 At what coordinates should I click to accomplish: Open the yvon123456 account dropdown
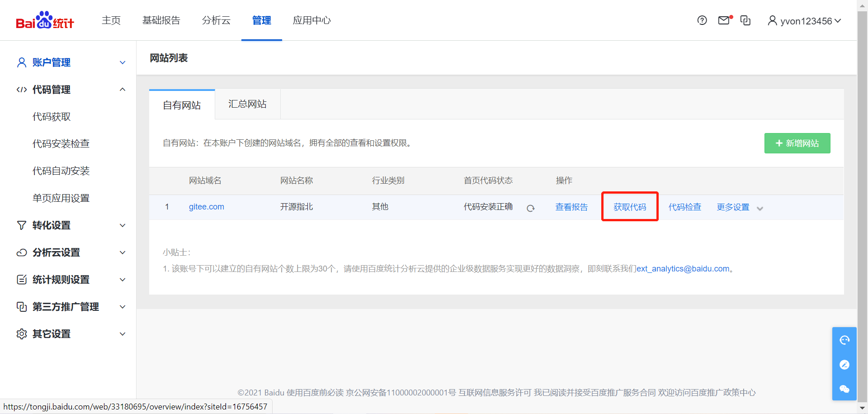(x=805, y=21)
